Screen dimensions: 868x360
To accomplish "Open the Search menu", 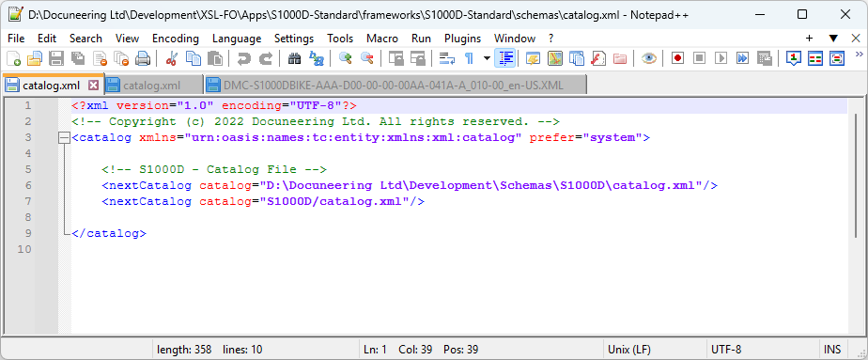I will click(x=85, y=39).
